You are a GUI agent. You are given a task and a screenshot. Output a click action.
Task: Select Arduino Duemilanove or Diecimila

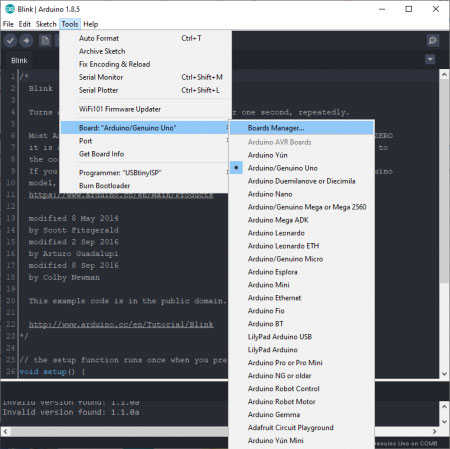(x=302, y=181)
